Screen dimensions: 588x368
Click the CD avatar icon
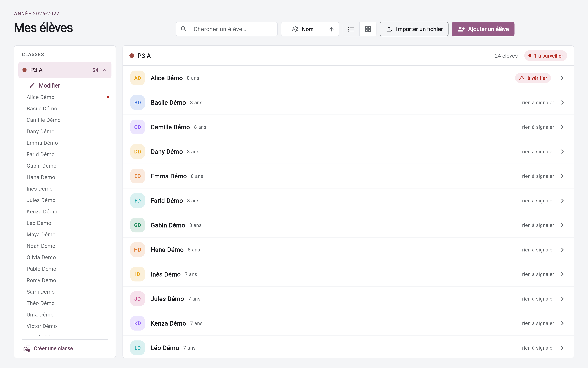[137, 127]
